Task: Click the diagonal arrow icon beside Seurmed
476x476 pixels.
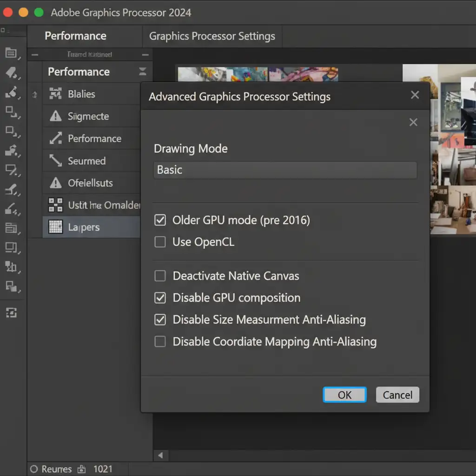Action: (55, 161)
